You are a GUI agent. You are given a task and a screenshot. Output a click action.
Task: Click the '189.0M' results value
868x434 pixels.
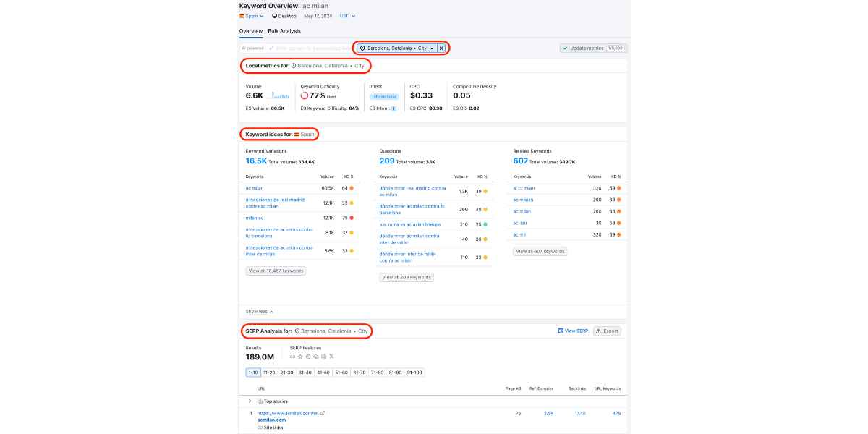point(260,357)
